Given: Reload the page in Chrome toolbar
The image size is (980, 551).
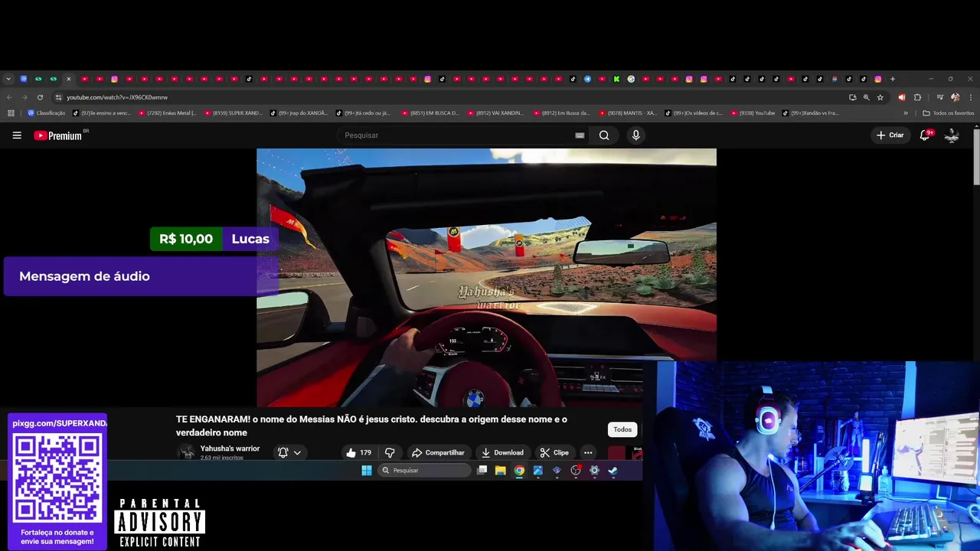Looking at the screenshot, I should coord(40,97).
